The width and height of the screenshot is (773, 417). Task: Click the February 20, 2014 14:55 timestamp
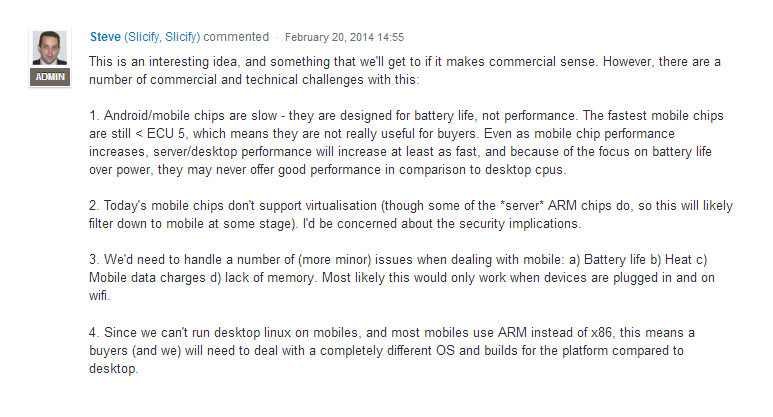click(344, 37)
